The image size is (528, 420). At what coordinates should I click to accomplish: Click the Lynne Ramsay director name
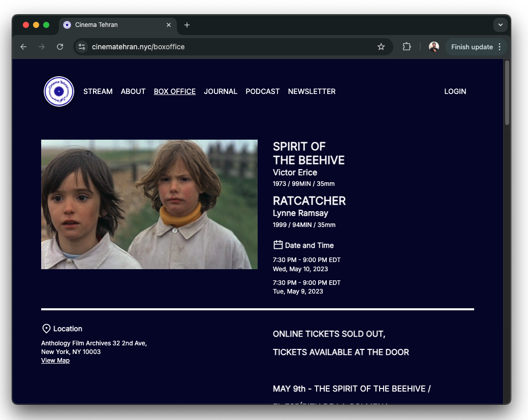click(x=300, y=213)
